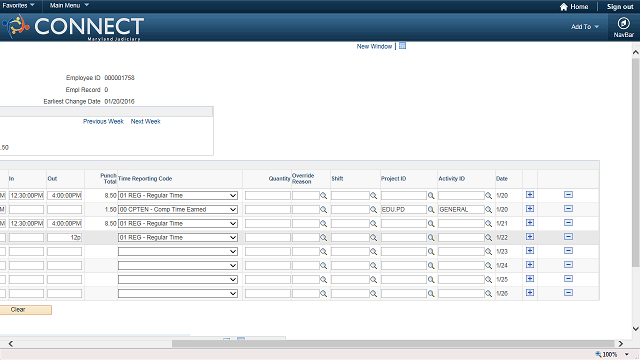Add a row for date 1/26

click(x=530, y=293)
